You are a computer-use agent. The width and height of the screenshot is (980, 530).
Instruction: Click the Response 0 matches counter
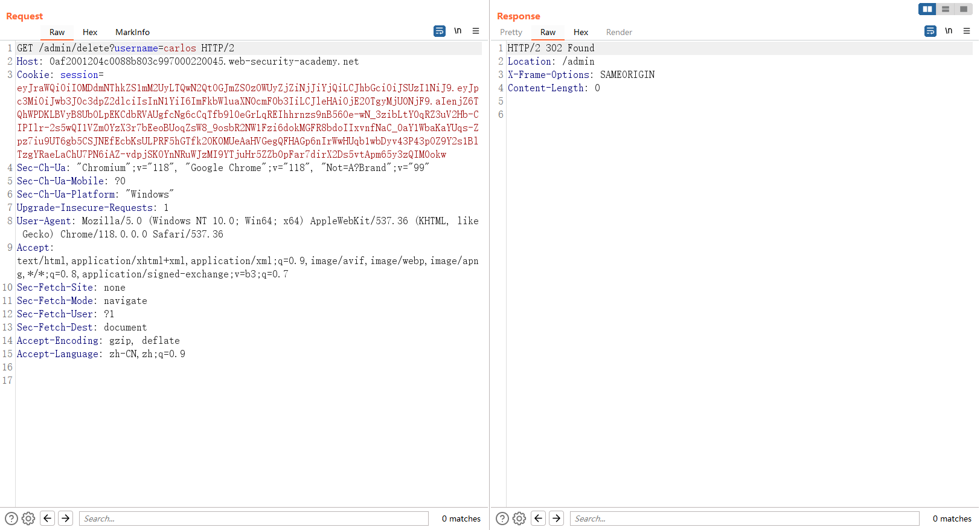click(x=952, y=519)
